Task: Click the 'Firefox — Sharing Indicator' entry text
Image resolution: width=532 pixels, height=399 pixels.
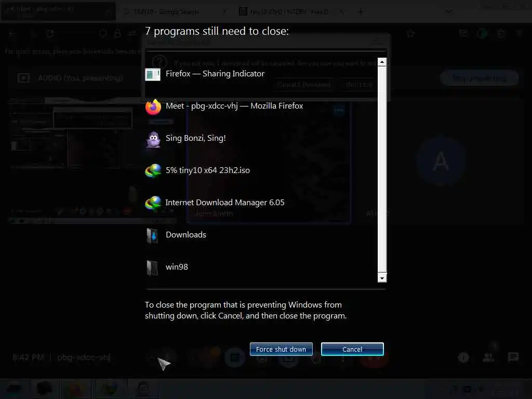Action: pos(215,74)
